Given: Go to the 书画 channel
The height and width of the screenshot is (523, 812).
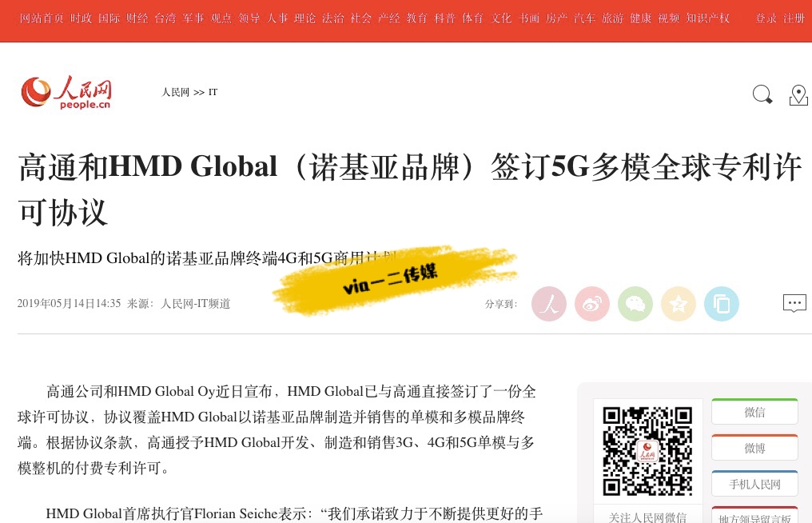Looking at the screenshot, I should [529, 18].
